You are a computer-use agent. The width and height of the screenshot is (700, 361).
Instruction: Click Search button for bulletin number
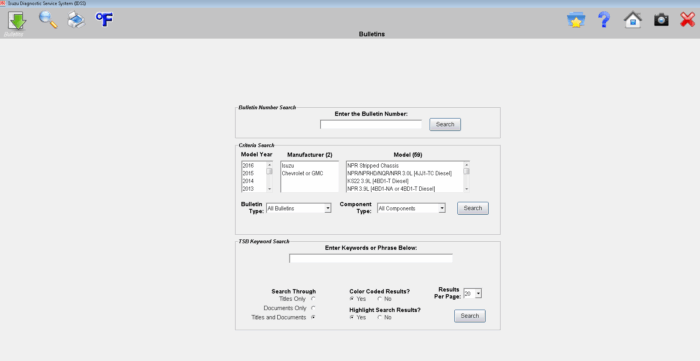[445, 124]
